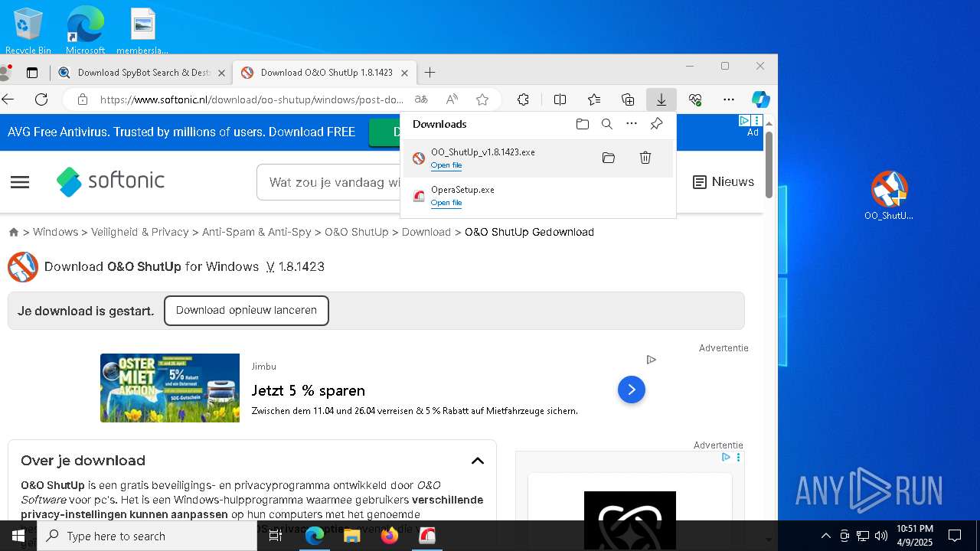Open the Windows Start menu
This screenshot has width=980, height=551.
18,536
